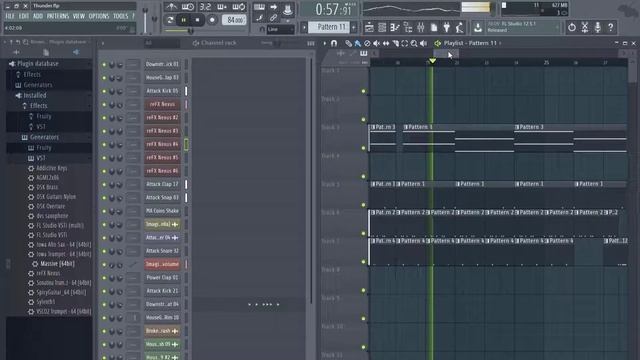Click the download news icon
This screenshot has height=360, width=640.
point(478,27)
